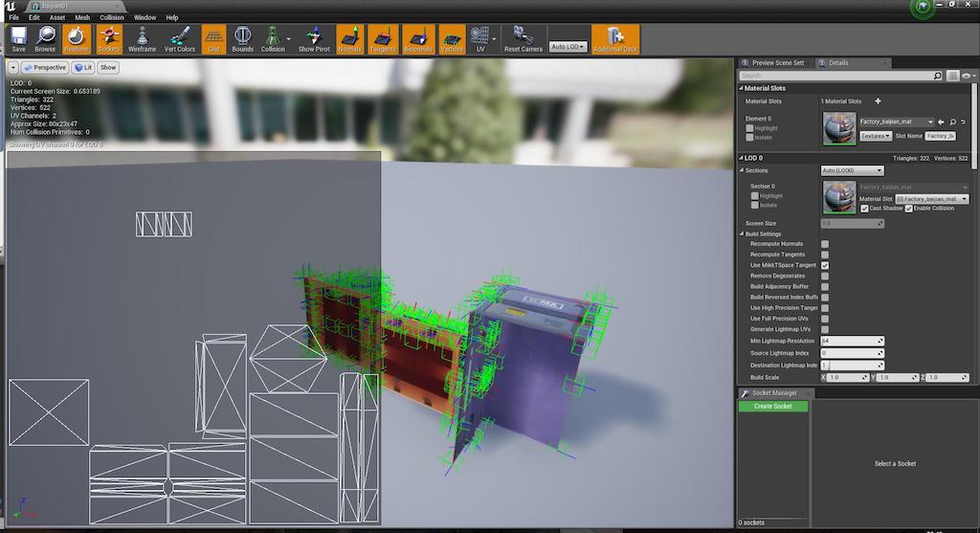Browse to Element 0 material in content browser
This screenshot has height=533, width=980.
pos(952,122)
